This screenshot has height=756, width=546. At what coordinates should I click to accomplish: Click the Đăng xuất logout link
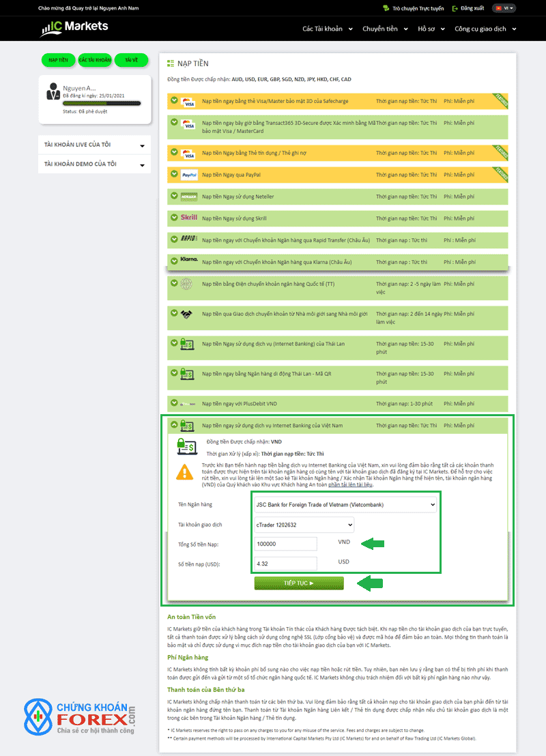[468, 8]
